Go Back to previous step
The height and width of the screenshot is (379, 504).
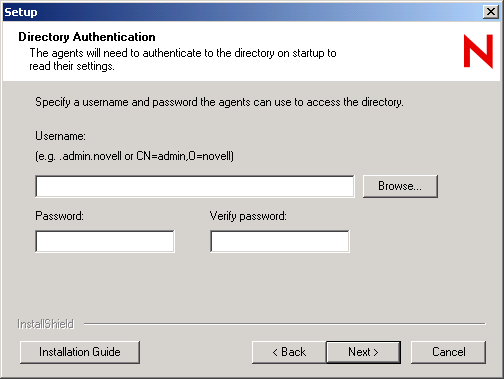coord(289,352)
